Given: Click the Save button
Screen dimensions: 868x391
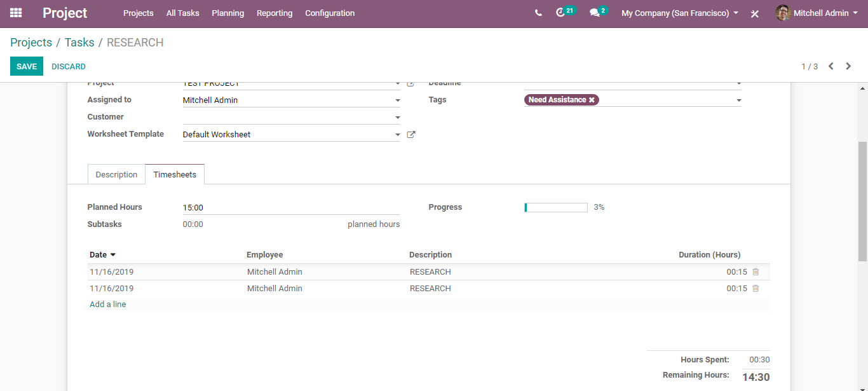Looking at the screenshot, I should [x=27, y=67].
